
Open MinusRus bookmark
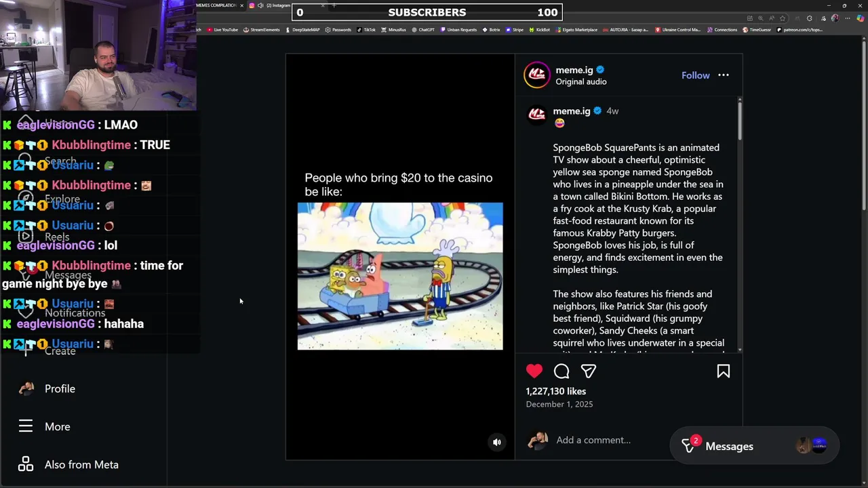(394, 30)
